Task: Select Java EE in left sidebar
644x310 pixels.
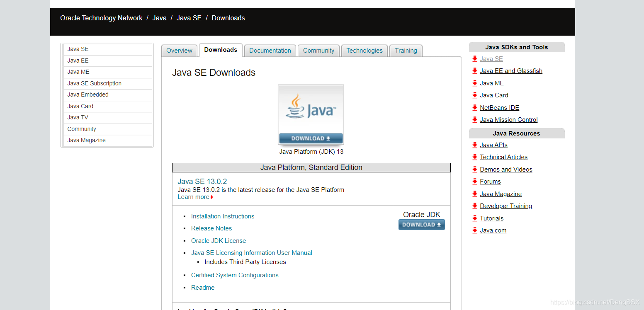Action: tap(107, 61)
